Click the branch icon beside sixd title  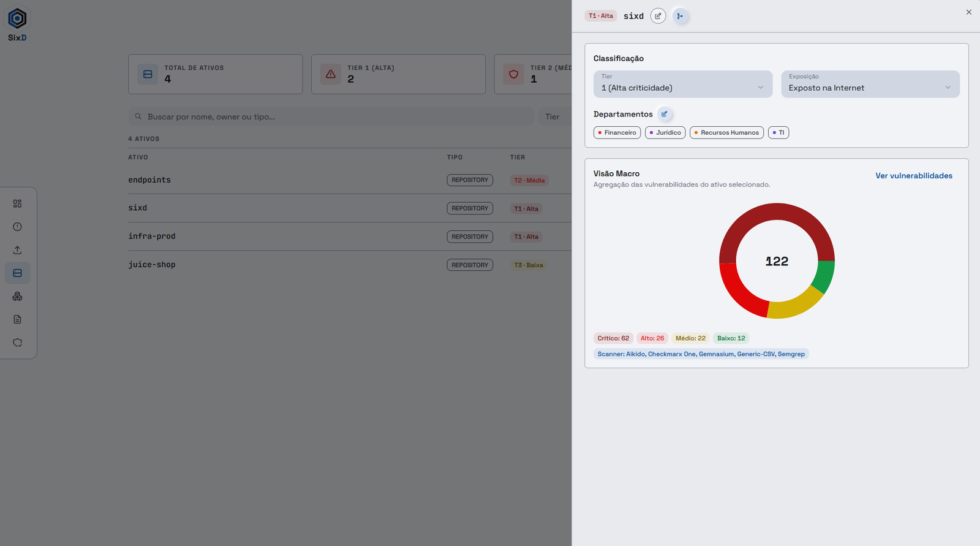(680, 16)
